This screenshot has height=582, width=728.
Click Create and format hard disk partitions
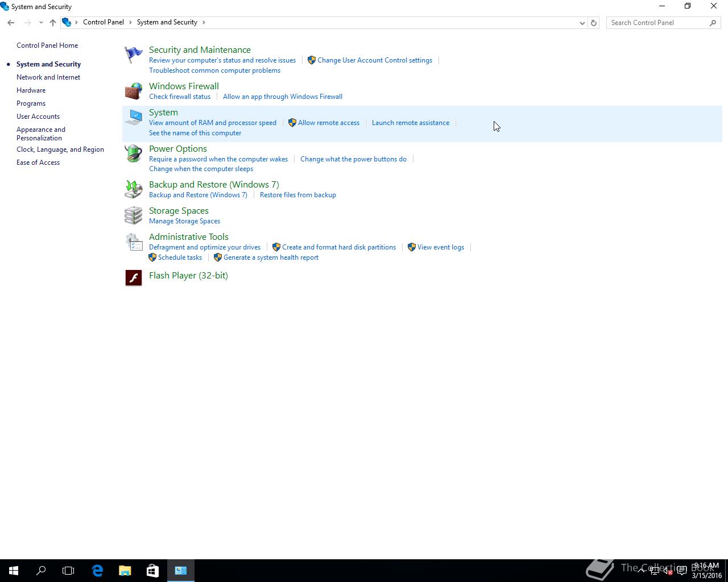click(339, 247)
